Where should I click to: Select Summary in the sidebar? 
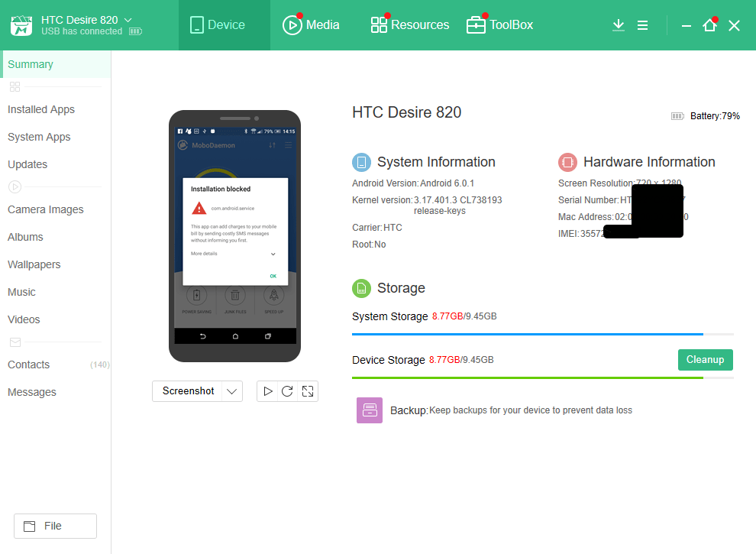pyautogui.click(x=56, y=64)
